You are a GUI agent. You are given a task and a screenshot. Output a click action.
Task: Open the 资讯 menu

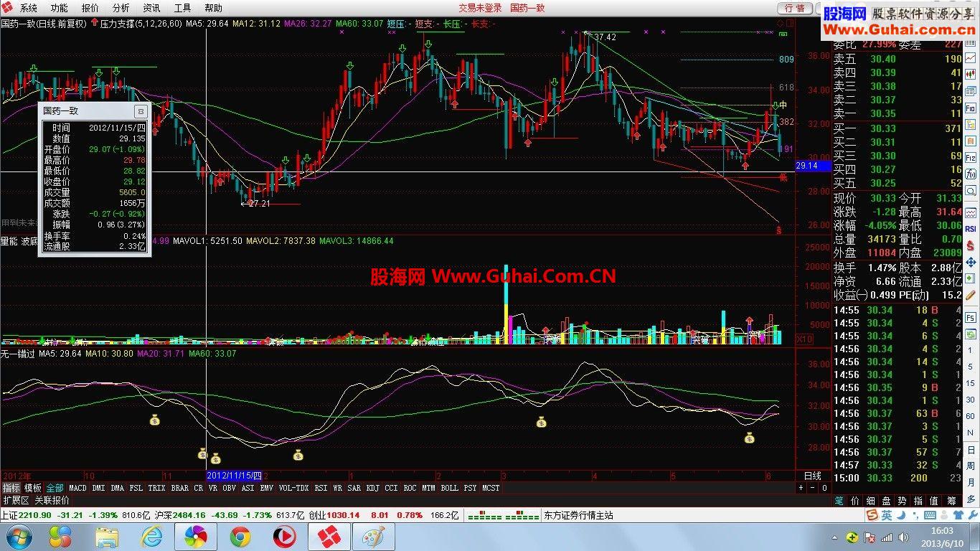pos(151,8)
